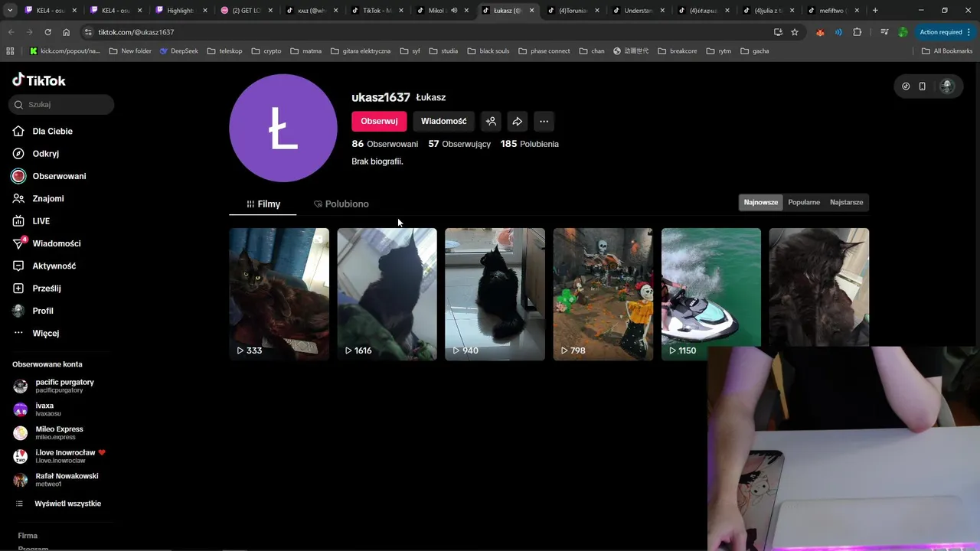Open the cat video with 333 views
The width and height of the screenshot is (980, 551).
pos(279,294)
